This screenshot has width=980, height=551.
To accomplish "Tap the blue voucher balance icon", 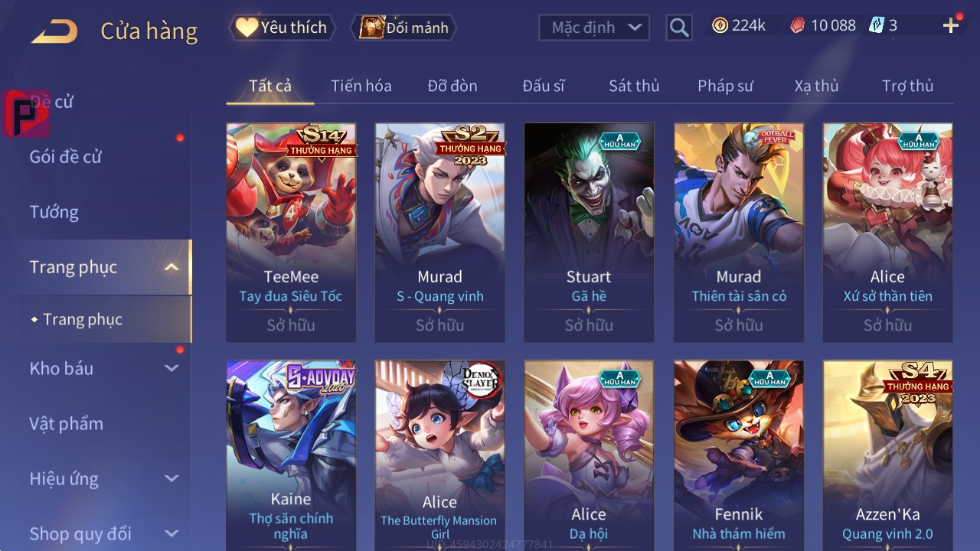I will point(877,26).
